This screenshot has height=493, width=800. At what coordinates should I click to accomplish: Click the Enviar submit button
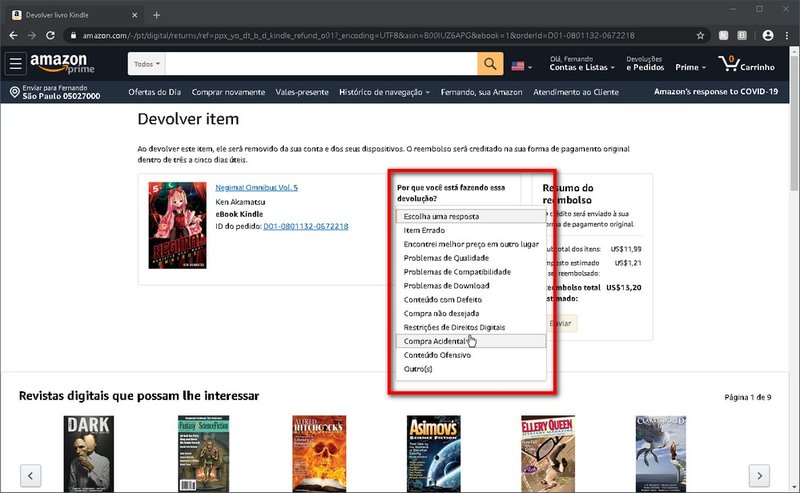(561, 323)
